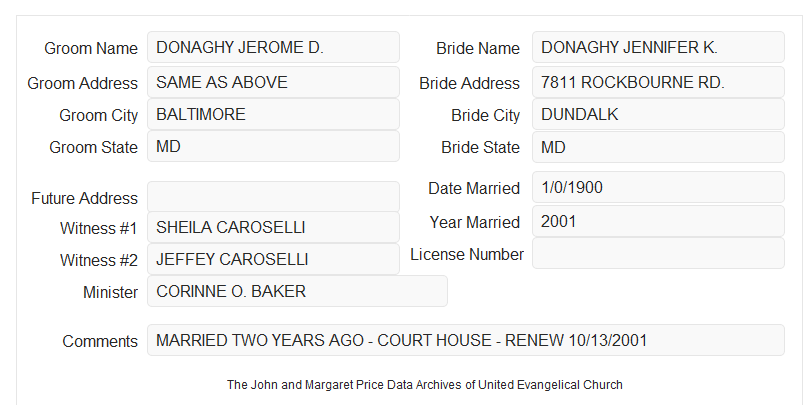Click the Bride State field

[658, 147]
